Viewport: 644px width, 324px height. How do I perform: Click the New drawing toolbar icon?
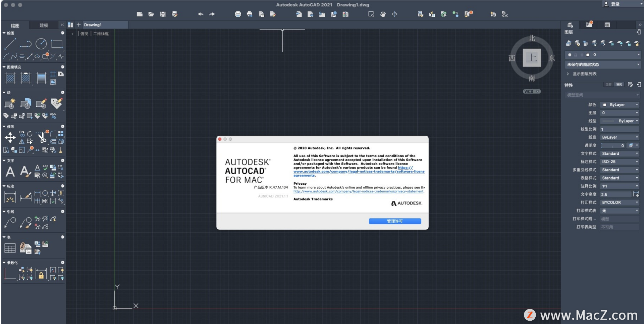140,14
